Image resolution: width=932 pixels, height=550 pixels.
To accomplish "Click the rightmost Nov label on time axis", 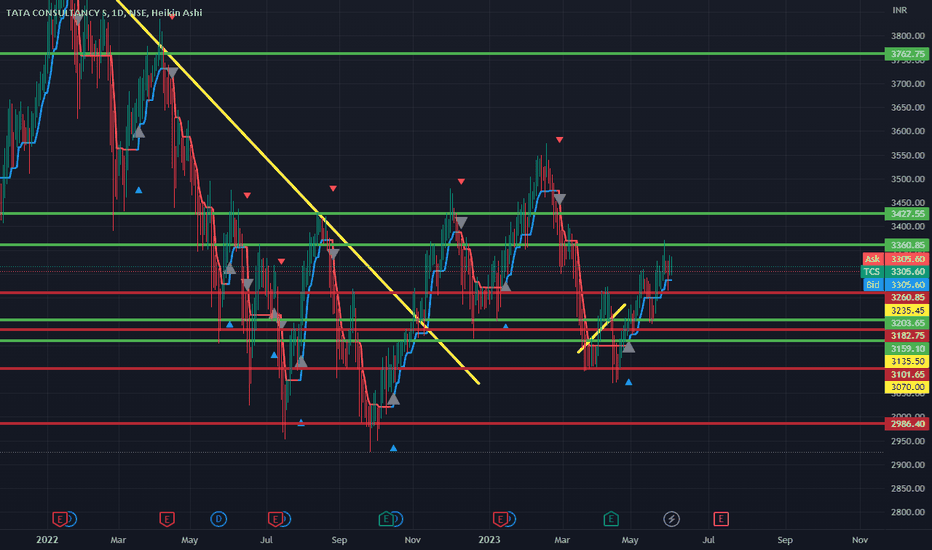I will click(859, 540).
